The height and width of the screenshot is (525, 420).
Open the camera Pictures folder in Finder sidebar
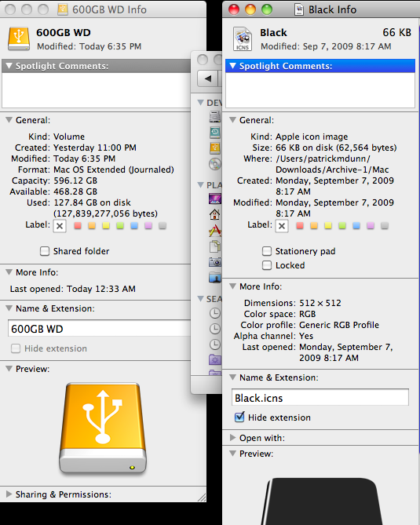[x=214, y=262]
